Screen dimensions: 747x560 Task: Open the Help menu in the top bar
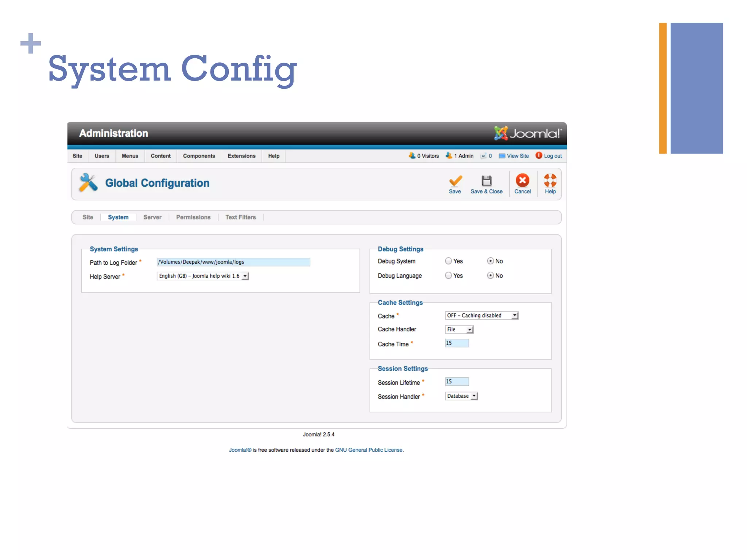pyautogui.click(x=274, y=156)
